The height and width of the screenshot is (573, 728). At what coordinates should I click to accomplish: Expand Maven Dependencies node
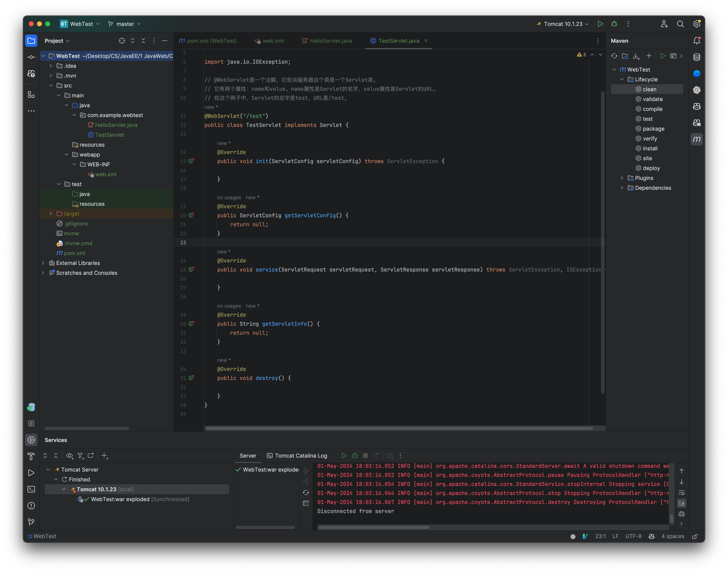622,188
